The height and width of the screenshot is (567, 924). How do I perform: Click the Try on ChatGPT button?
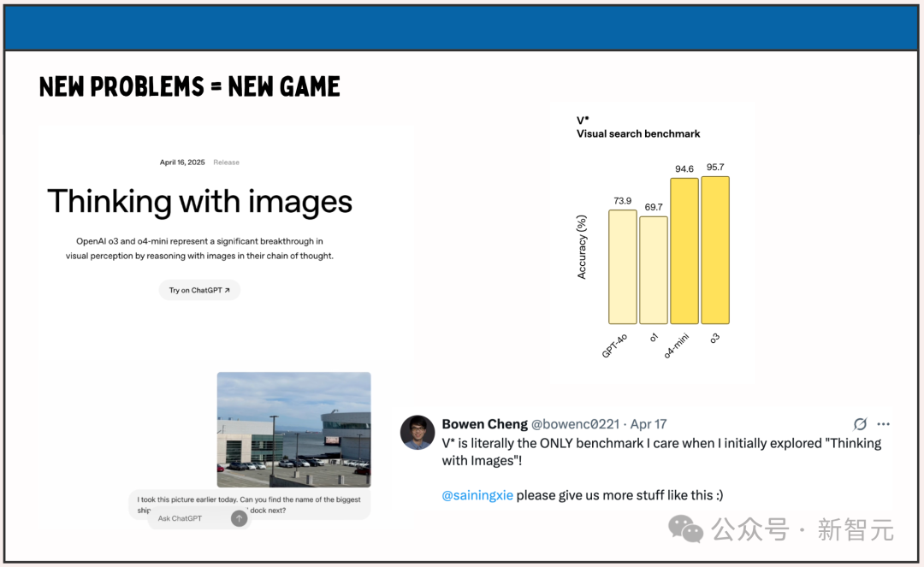[199, 290]
